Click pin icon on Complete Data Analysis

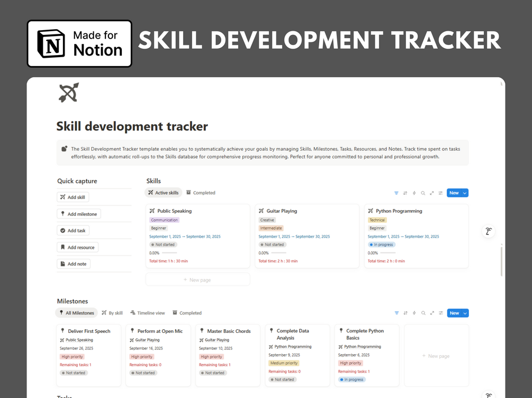coord(272,330)
